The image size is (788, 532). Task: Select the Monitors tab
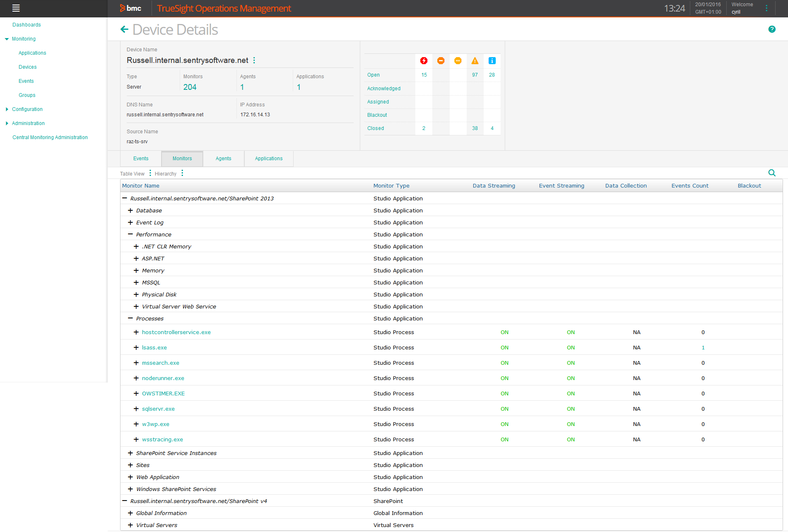182,159
